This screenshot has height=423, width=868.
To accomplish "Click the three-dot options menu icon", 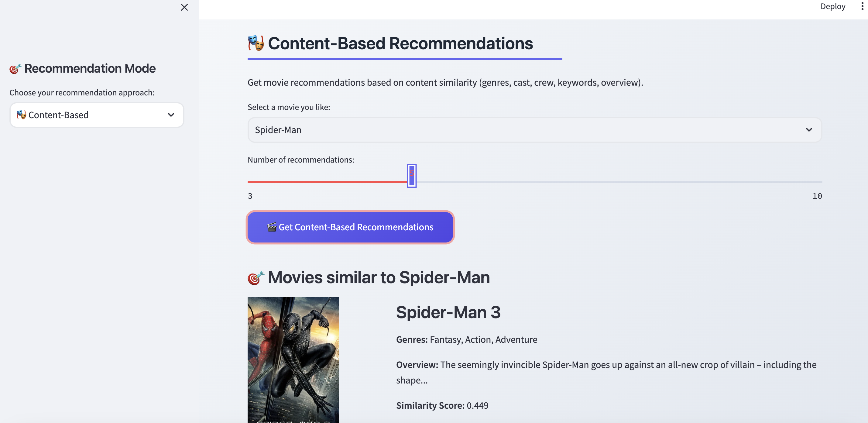I will 861,6.
